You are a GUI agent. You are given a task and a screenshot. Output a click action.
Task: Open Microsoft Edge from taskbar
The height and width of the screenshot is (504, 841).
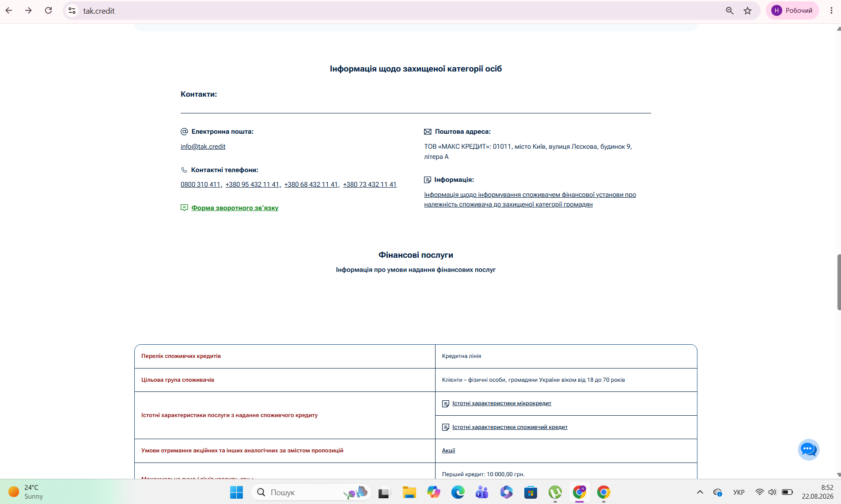click(458, 492)
